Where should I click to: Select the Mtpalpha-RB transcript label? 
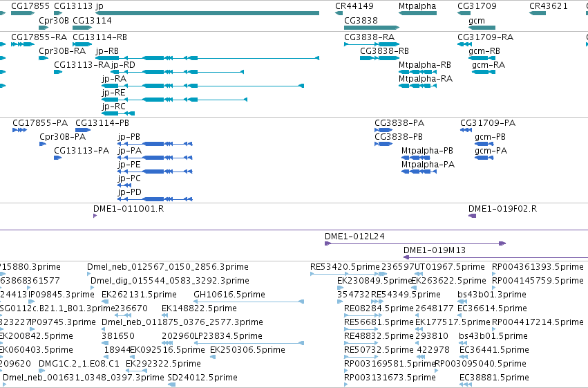[x=425, y=65]
